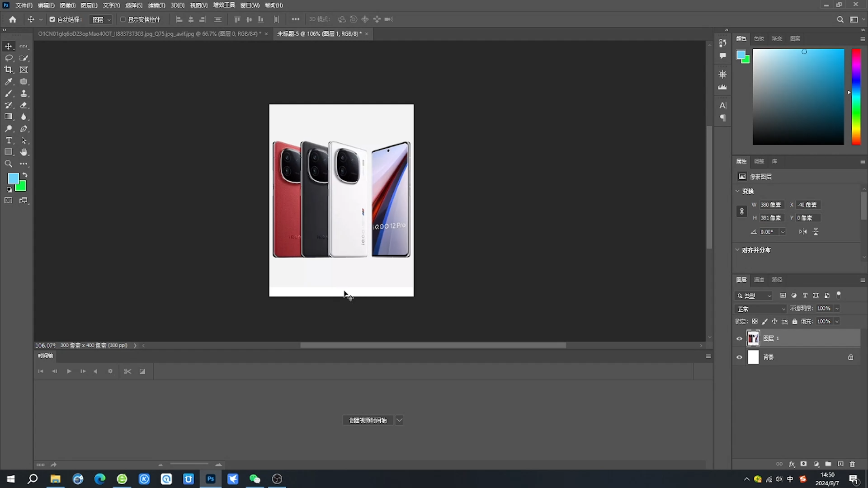Hide 图层 1 with its eye icon
This screenshot has width=868, height=488.
[x=740, y=338]
